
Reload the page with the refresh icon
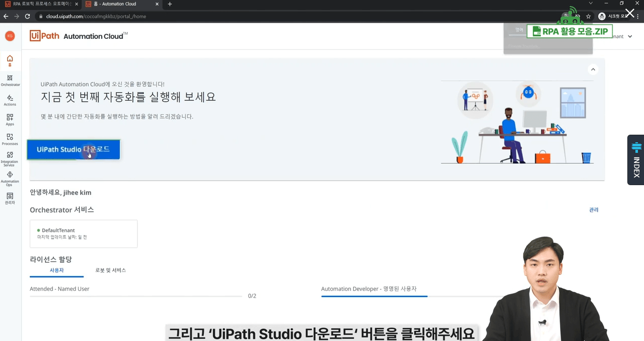[x=27, y=16]
